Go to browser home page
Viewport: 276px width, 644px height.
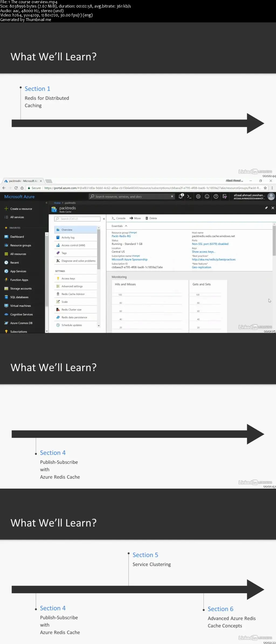click(x=22, y=188)
